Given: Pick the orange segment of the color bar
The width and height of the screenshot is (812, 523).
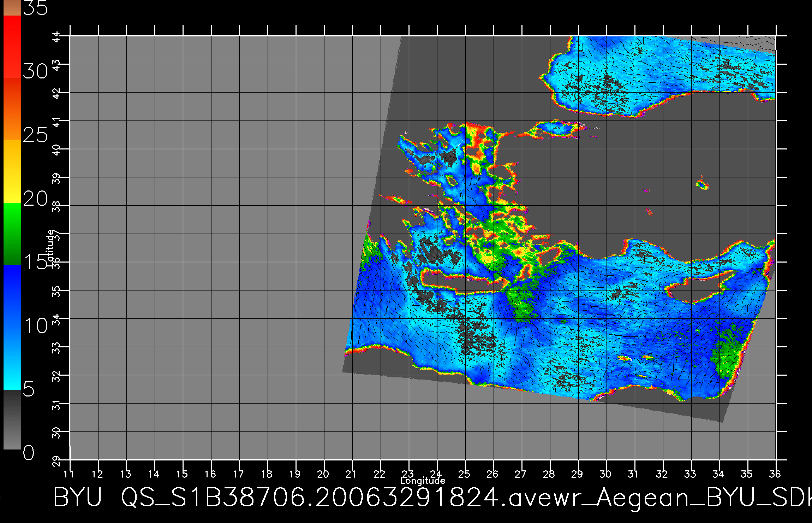Looking at the screenshot, I should (12, 110).
